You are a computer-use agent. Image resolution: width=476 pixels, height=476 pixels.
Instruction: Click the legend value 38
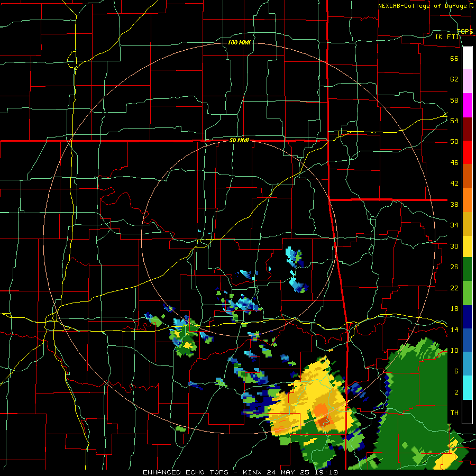(x=454, y=204)
